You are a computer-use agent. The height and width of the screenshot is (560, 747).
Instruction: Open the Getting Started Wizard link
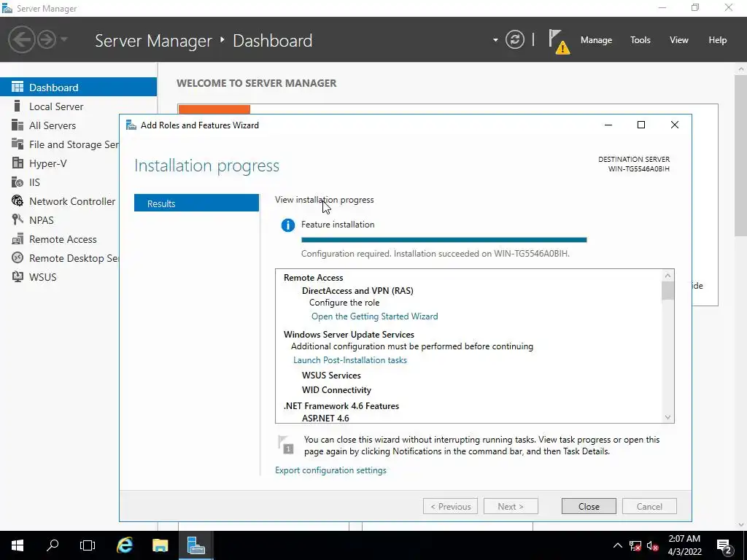(374, 316)
